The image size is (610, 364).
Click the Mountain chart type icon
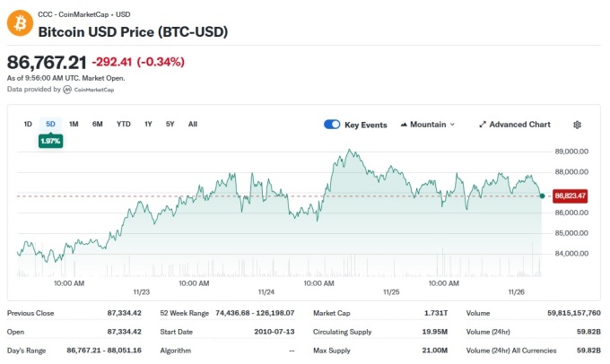pos(404,125)
